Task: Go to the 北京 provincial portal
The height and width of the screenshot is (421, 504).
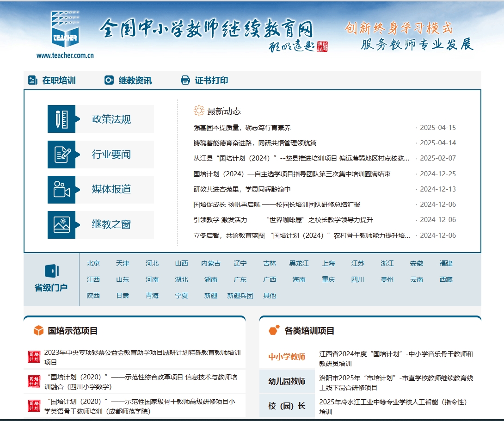Action: coord(93,263)
